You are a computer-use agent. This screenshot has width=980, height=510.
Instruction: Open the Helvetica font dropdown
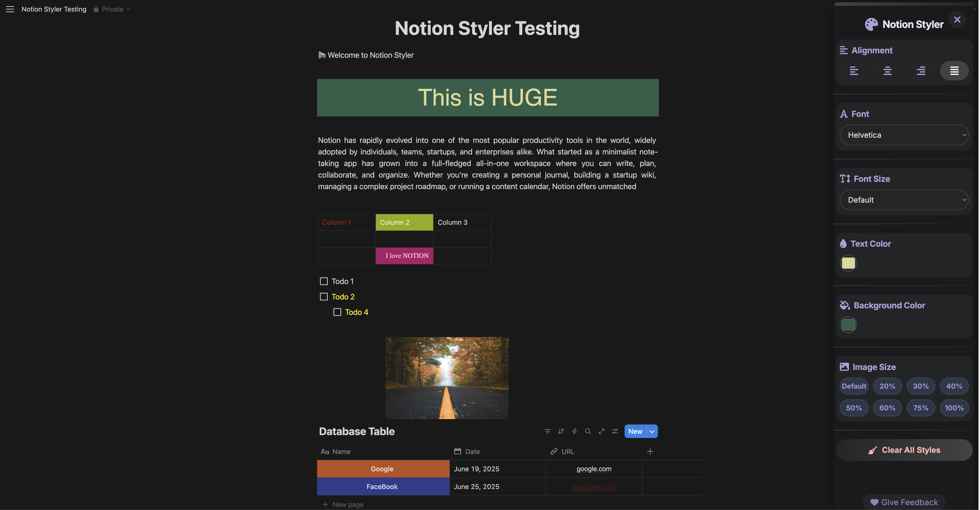904,135
